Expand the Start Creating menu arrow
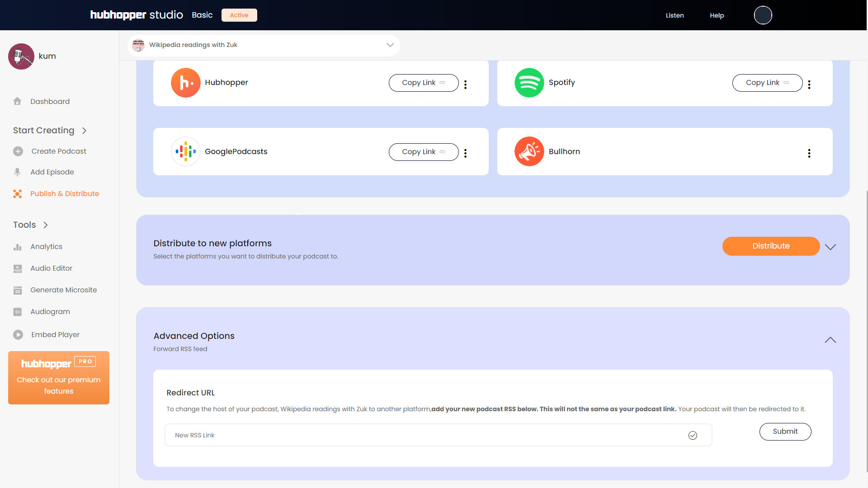Screen dimensions: 868x488 coord(84,131)
